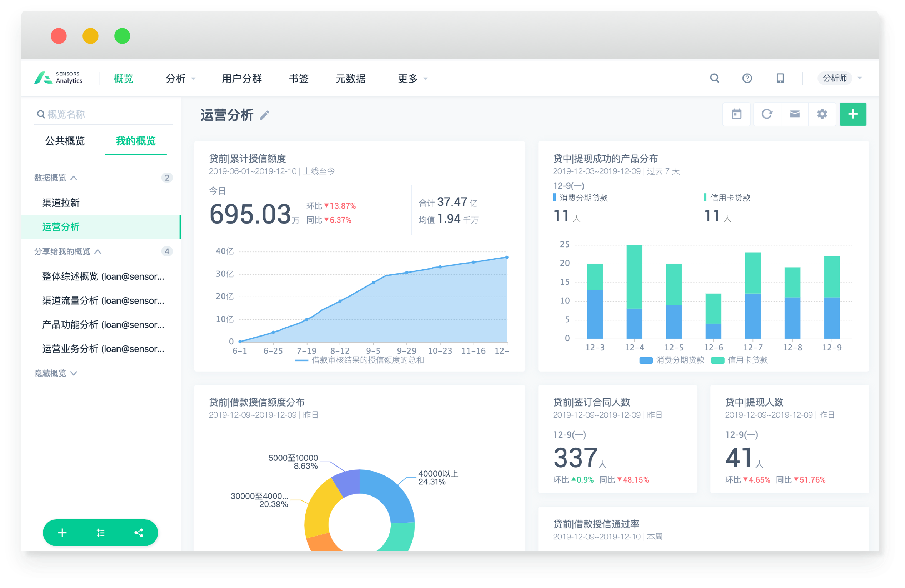Click the email envelope icon
The image size is (905, 588).
pyautogui.click(x=794, y=114)
